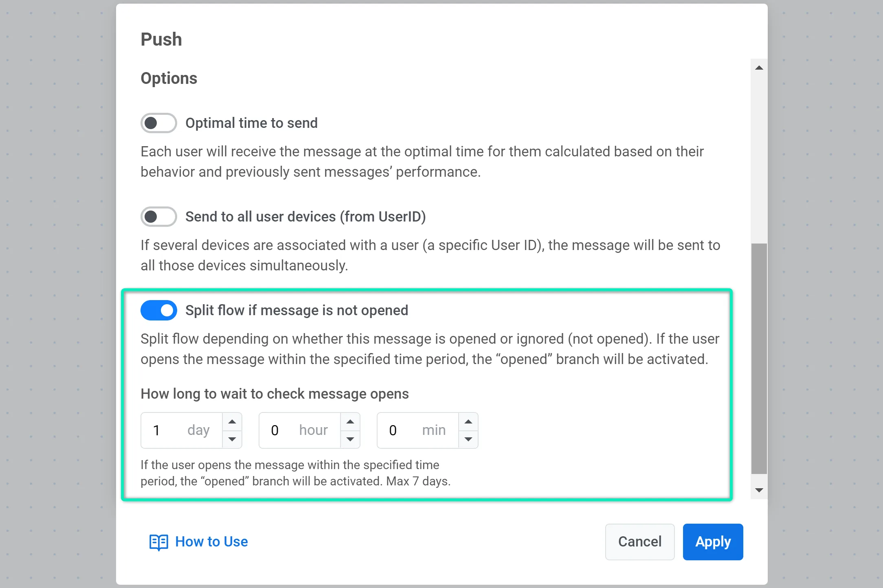The image size is (883, 588).
Task: Increase the hour value with up arrow
Action: (x=350, y=422)
